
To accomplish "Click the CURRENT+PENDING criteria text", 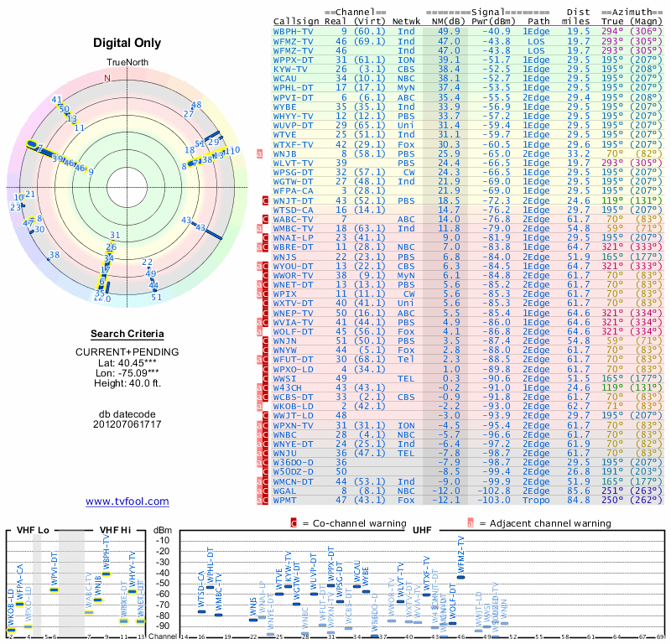I will pyautogui.click(x=127, y=352).
